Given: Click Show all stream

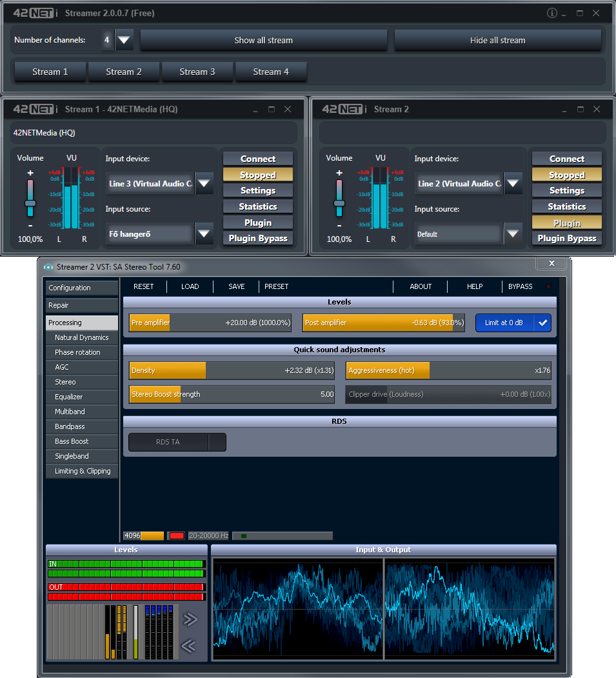Looking at the screenshot, I should point(264,40).
